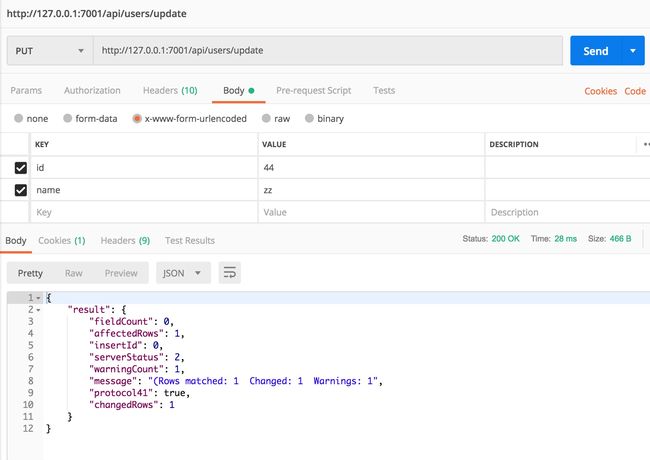Switch to the Params tab
Screen dimensions: 650x460
click(26, 90)
